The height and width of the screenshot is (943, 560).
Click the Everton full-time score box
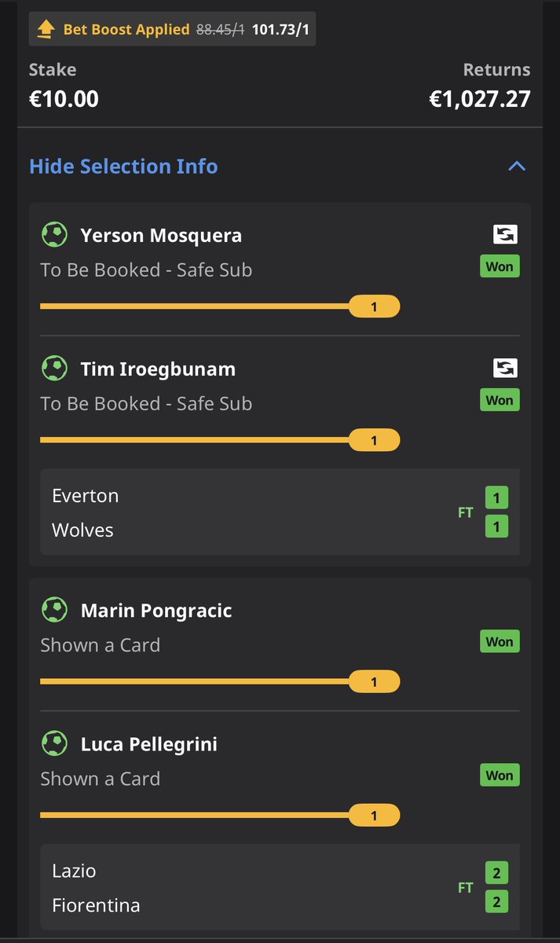tap(496, 497)
